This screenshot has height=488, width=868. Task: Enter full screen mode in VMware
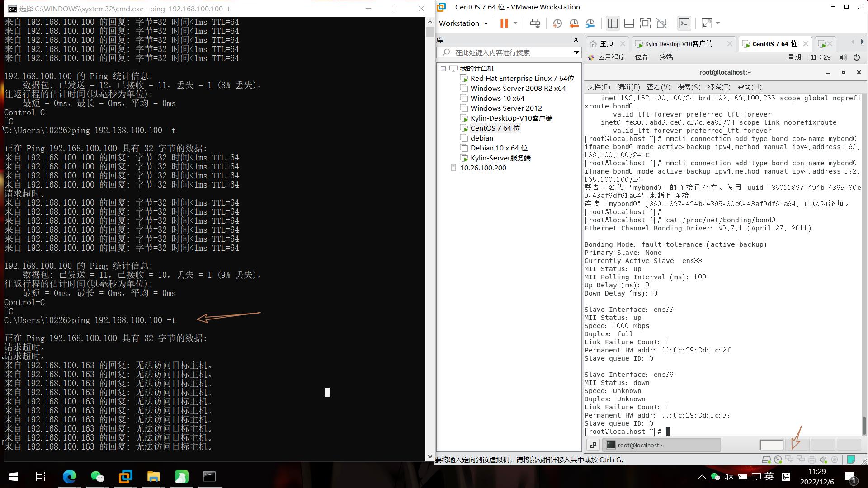[645, 23]
